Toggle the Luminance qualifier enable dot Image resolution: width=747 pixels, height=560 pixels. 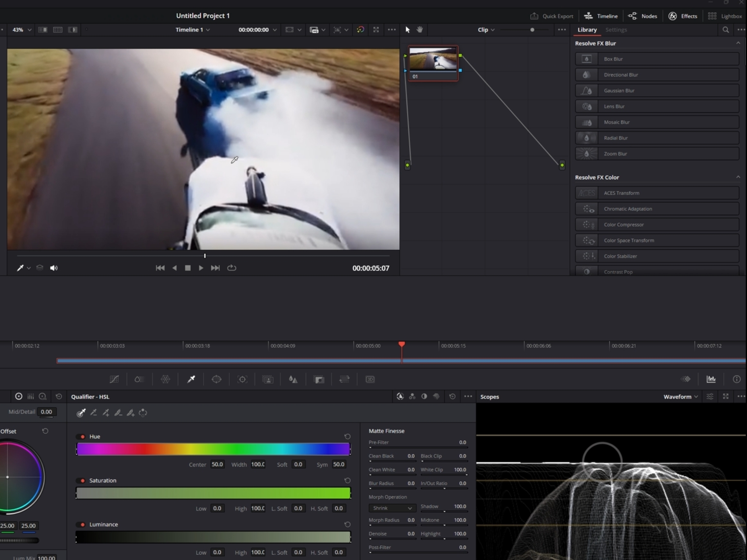pyautogui.click(x=83, y=524)
